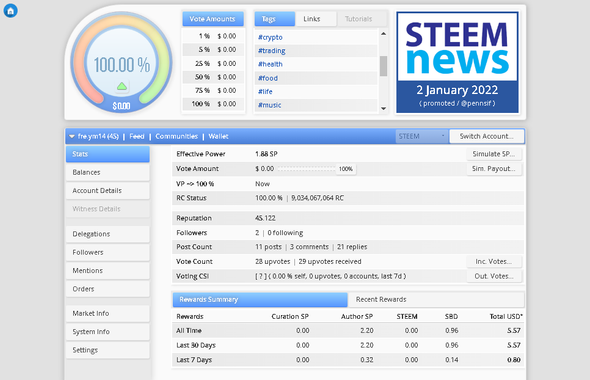Click the tags list scrollbar thumb
The height and width of the screenshot is (380, 590).
(383, 66)
